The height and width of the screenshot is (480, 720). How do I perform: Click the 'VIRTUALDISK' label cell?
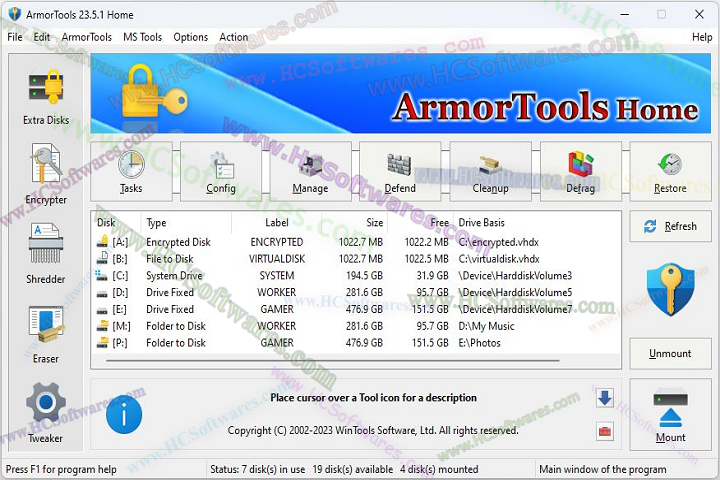tap(277, 259)
